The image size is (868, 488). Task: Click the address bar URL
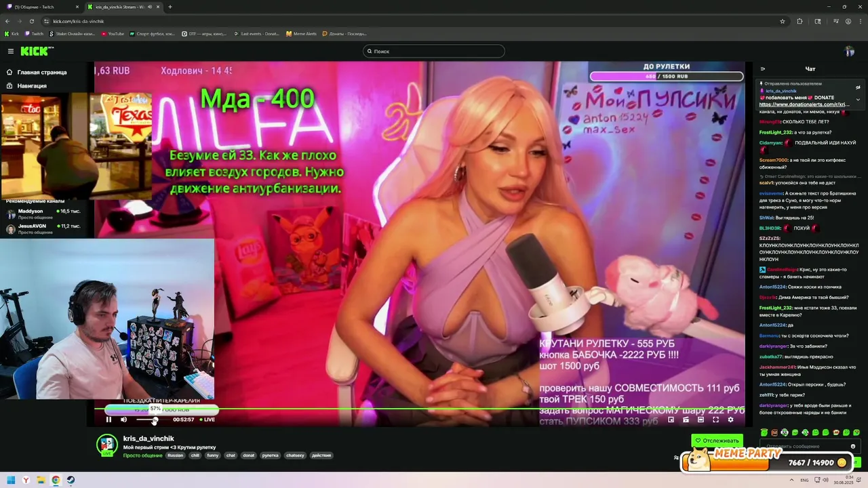(79, 21)
